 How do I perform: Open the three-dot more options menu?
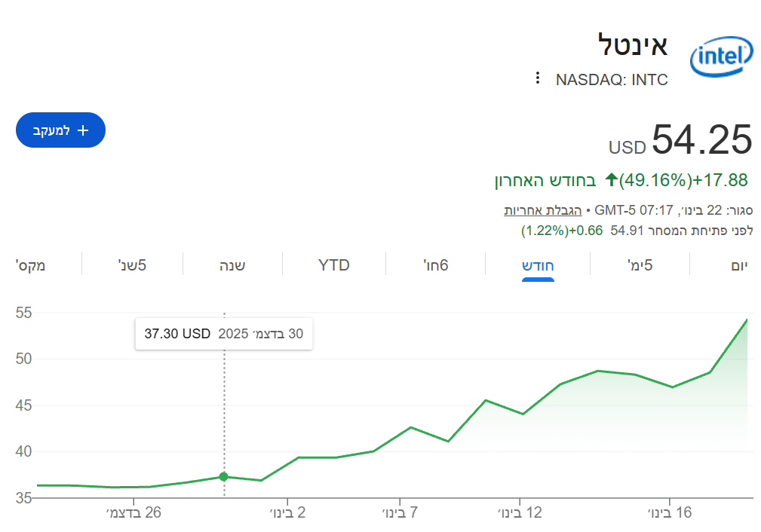[x=537, y=78]
